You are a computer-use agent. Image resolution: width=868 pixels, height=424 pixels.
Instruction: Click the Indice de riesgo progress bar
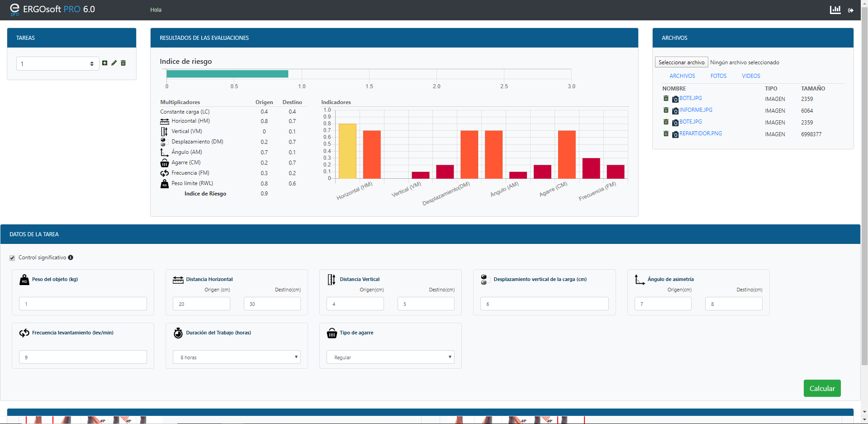coord(227,74)
